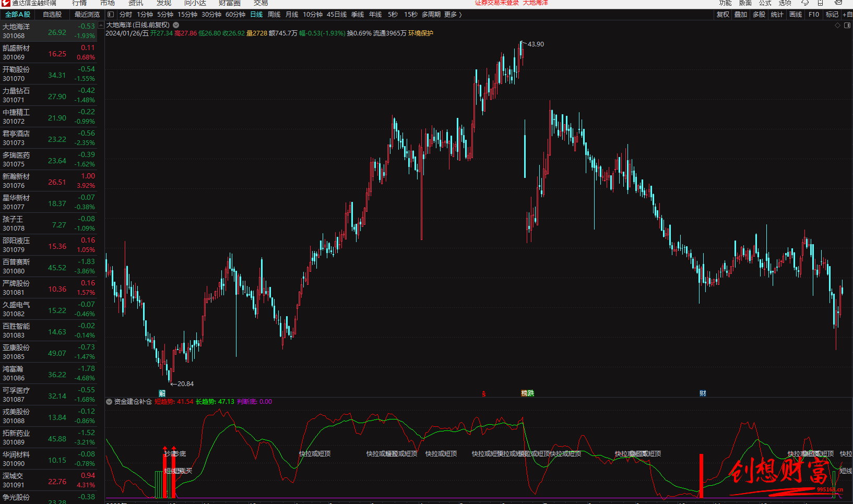This screenshot has height=504, width=853.
Task: Toggle the side panel layout icon before 分时
Action: pyautogui.click(x=111, y=15)
